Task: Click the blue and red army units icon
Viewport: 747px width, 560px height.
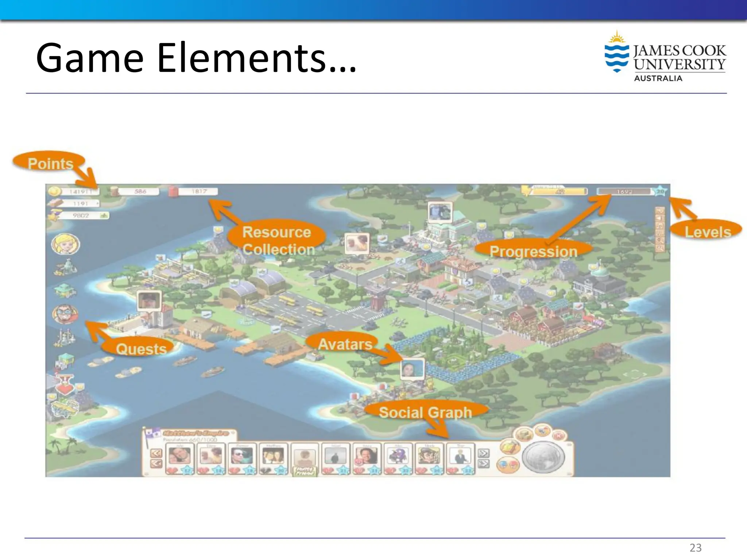Action: point(508,466)
